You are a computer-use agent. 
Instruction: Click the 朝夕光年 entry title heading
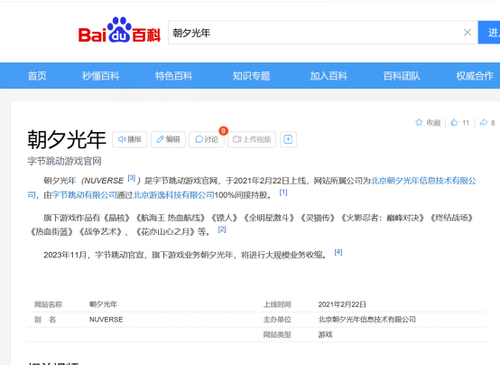[67, 139]
